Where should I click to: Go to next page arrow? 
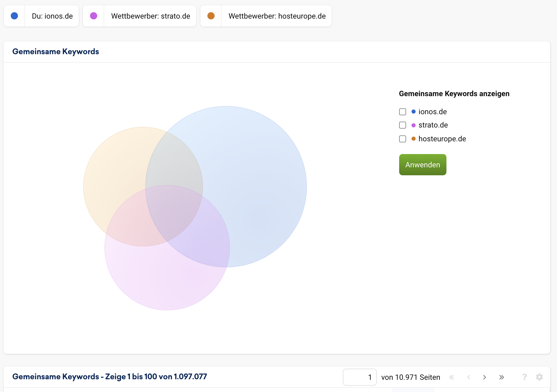point(484,377)
